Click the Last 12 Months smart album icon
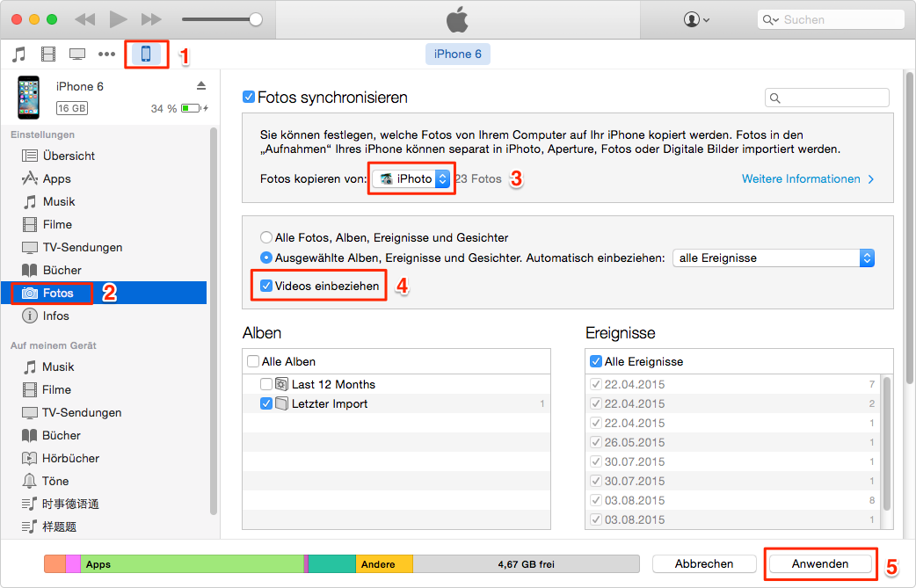The image size is (916, 588). pos(281,384)
